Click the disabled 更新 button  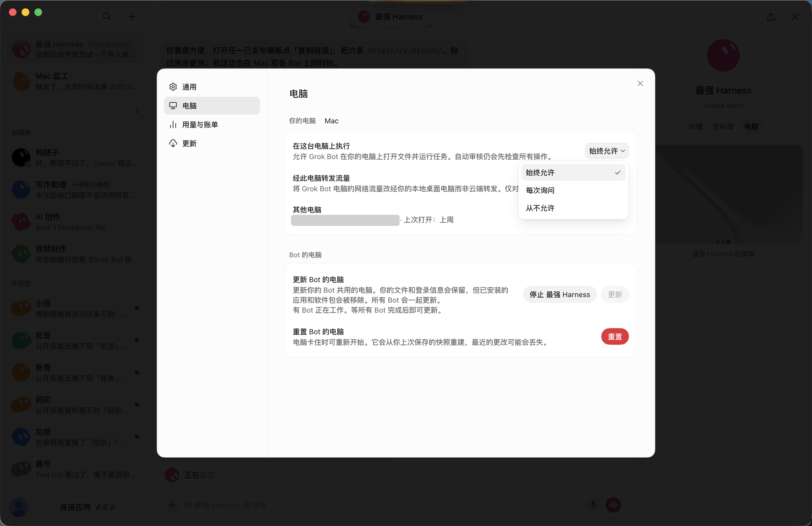click(615, 294)
